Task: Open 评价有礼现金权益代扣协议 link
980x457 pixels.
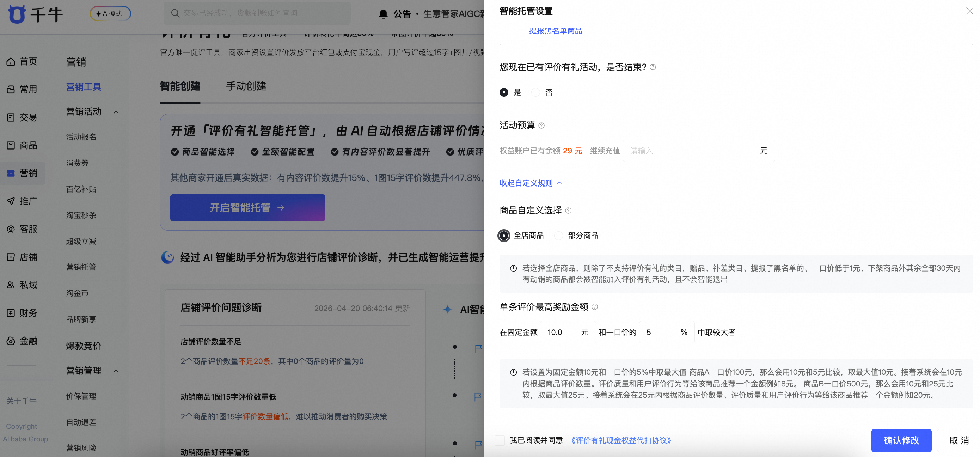Action: click(x=621, y=441)
